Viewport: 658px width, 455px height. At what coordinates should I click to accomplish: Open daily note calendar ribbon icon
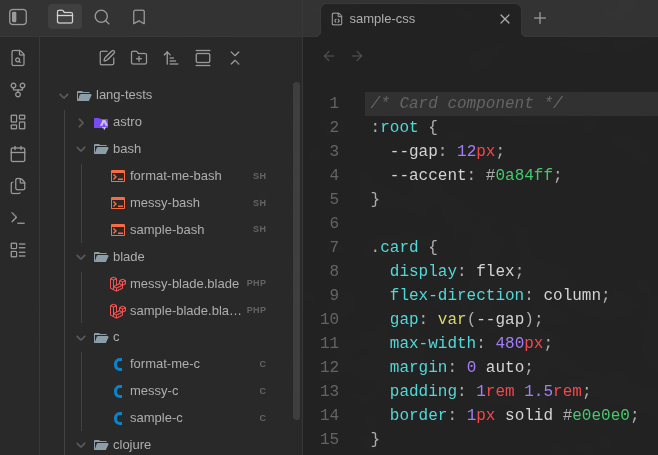pos(18,154)
